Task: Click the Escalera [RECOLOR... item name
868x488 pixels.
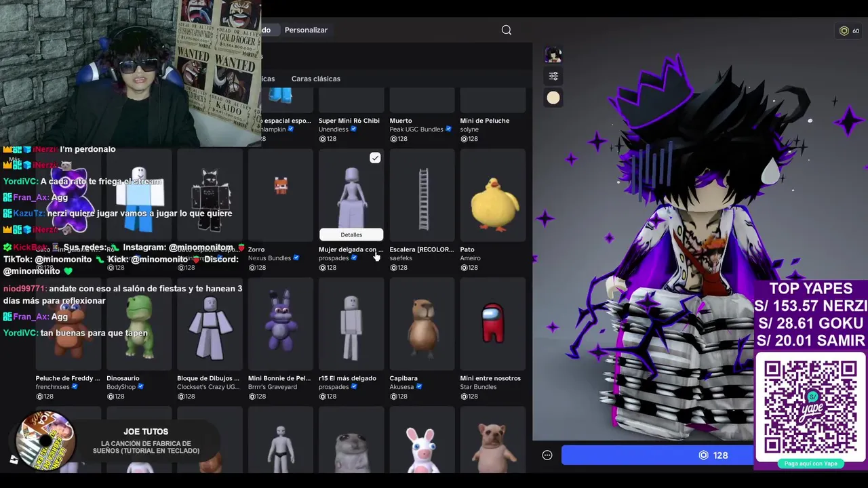Action: tap(422, 249)
